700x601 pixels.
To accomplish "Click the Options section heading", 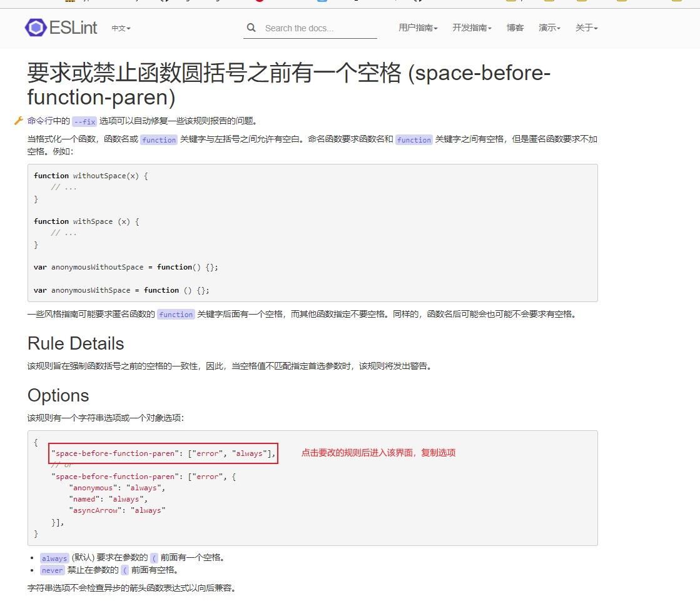I will point(58,395).
